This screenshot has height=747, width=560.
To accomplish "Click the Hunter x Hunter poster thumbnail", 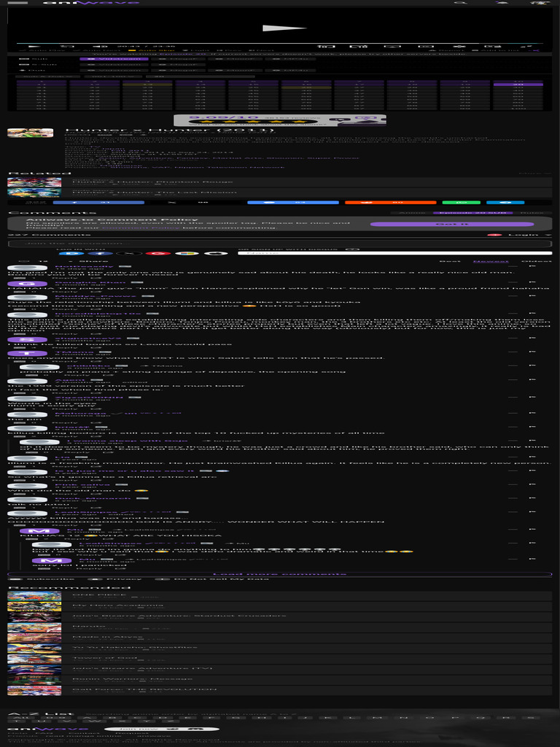I will [31, 133].
